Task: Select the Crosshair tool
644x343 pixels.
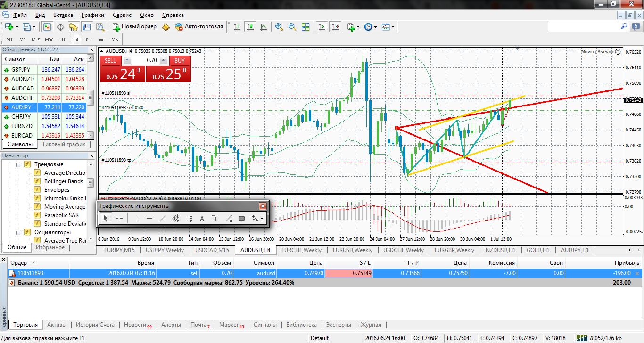Action: pos(119,218)
